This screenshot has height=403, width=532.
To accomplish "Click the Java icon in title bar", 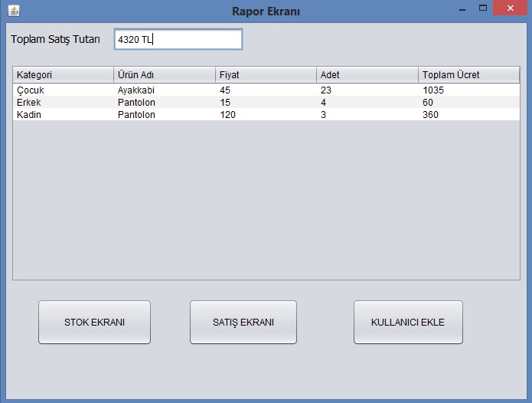I will pyautogui.click(x=13, y=11).
